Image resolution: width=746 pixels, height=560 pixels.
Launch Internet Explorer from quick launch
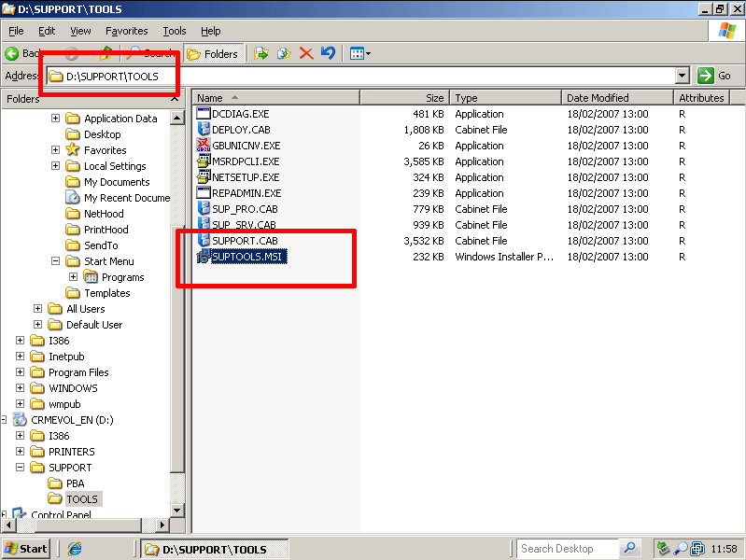75,549
